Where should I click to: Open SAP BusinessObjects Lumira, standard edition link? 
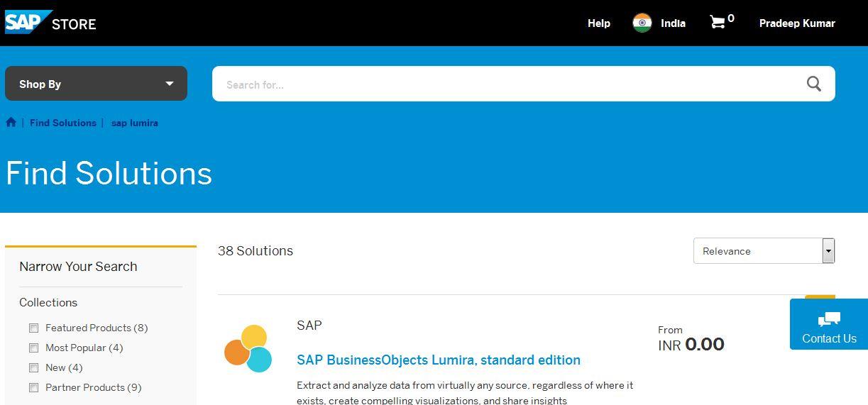[438, 360]
